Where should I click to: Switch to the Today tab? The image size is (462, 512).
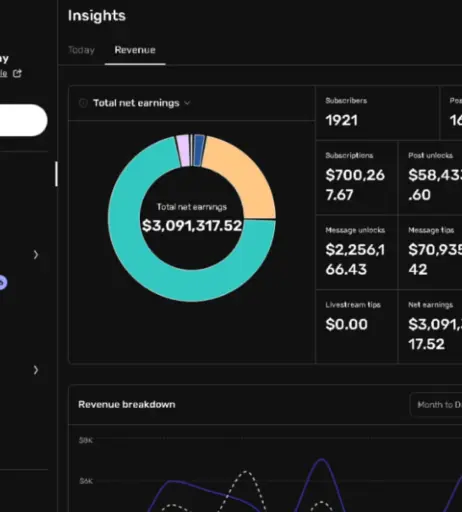click(x=81, y=50)
